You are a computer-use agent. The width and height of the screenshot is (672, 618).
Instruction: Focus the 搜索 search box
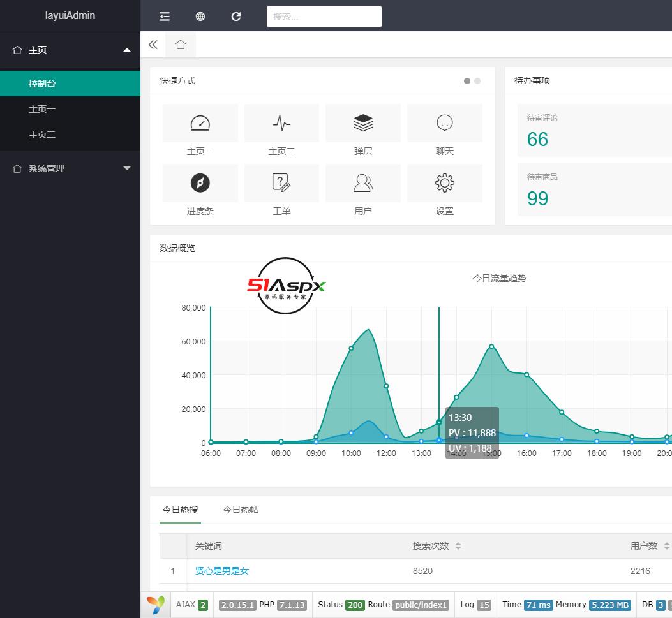(324, 17)
